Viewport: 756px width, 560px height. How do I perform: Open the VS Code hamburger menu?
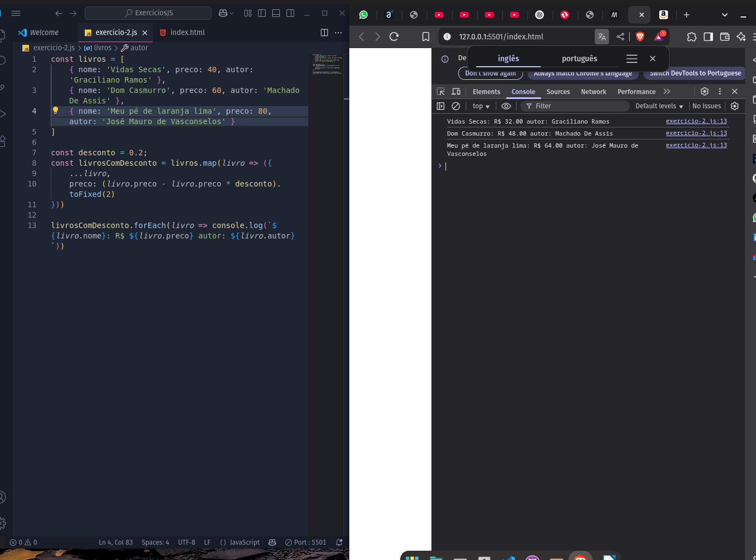tap(16, 13)
